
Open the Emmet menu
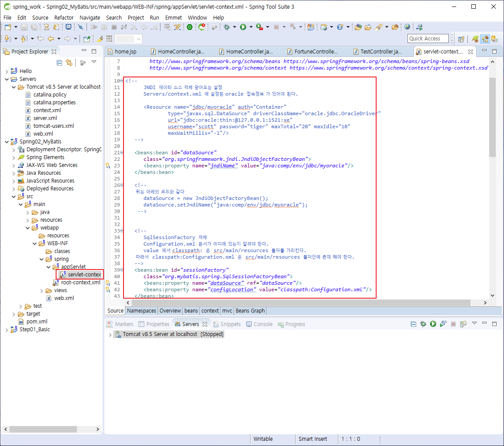173,18
